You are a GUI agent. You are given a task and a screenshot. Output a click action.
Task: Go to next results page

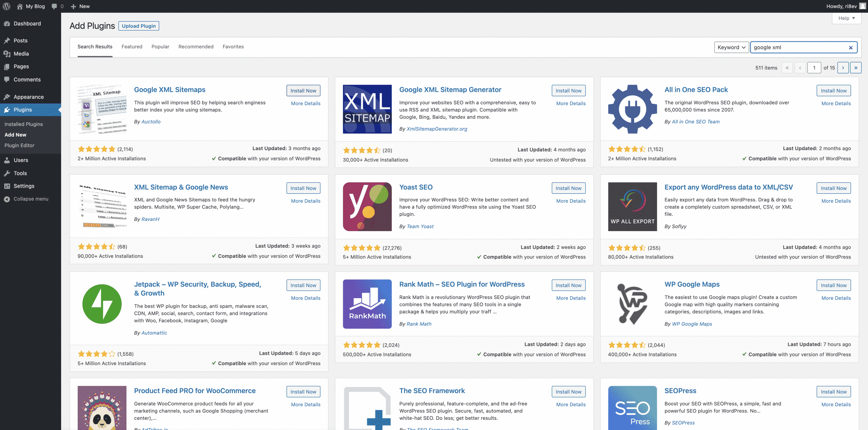click(843, 68)
